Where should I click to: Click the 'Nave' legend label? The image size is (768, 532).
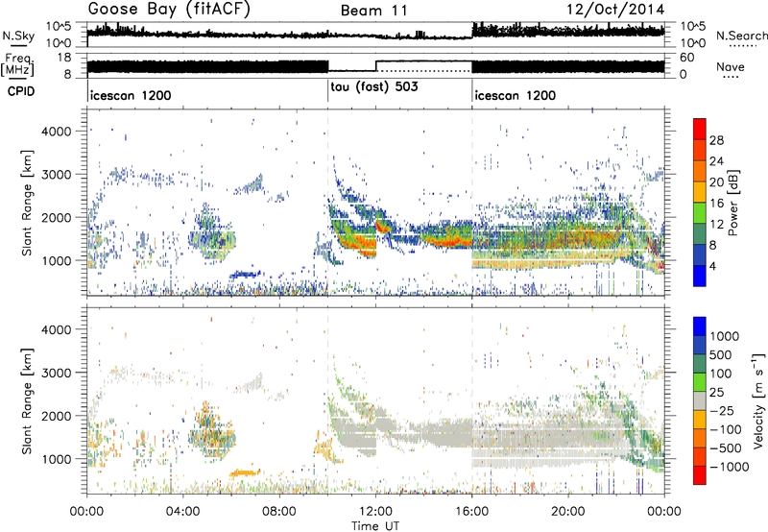(731, 66)
